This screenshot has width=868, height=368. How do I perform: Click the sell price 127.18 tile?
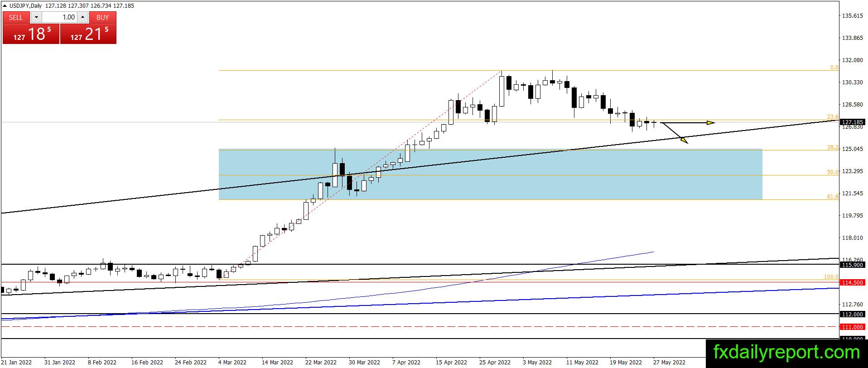[x=31, y=34]
